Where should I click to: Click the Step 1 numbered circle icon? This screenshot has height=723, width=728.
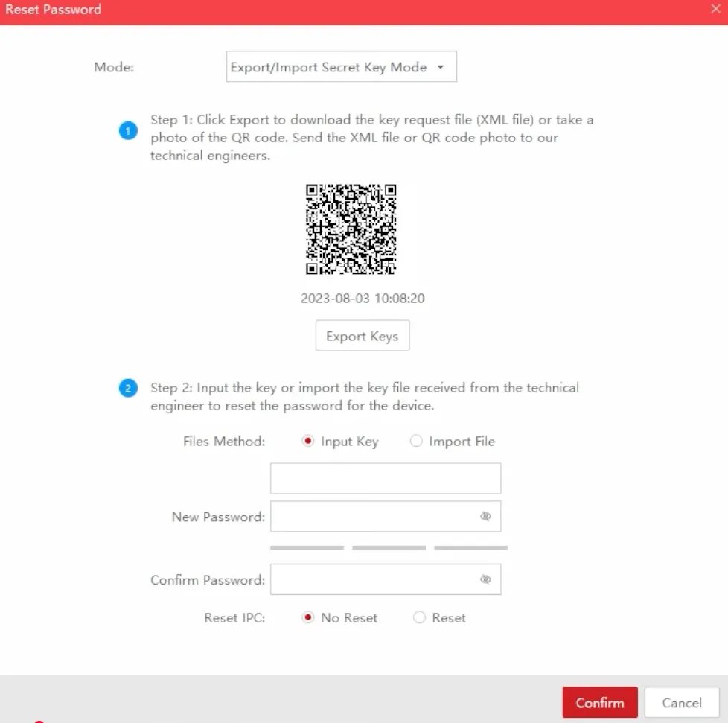pyautogui.click(x=127, y=130)
